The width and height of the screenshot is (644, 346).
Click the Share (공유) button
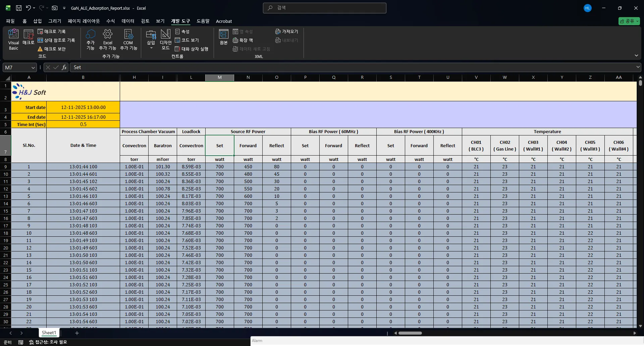[629, 21]
